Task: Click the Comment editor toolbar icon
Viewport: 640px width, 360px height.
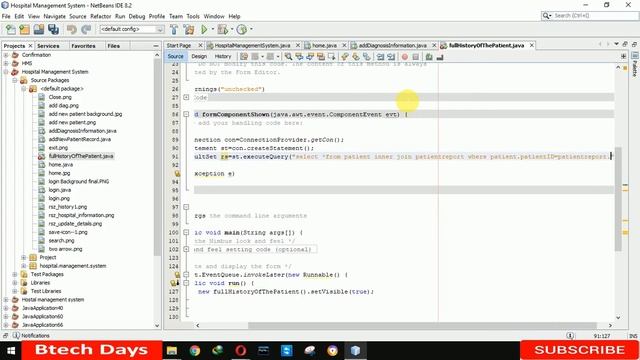Action: pos(429,57)
